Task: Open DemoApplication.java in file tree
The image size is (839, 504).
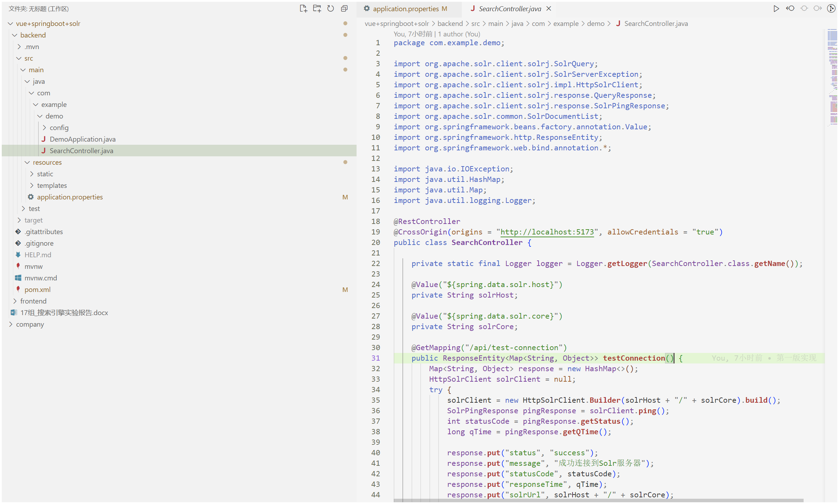Action: click(82, 139)
